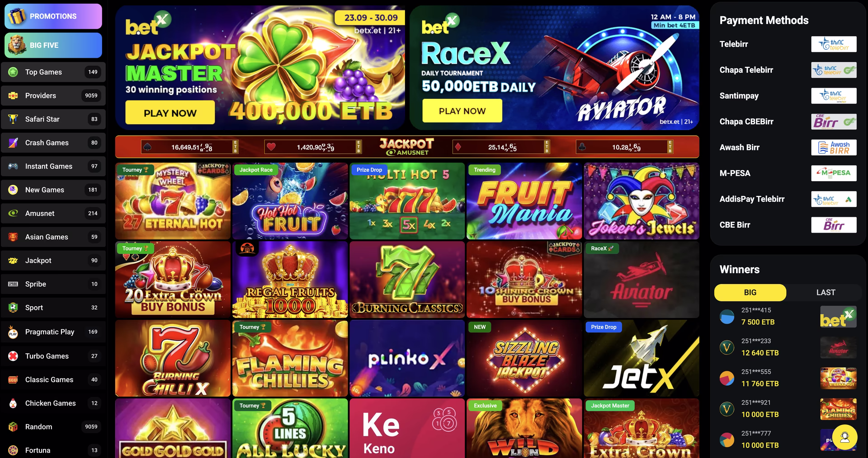Play Now on RaceX Aviator banner
This screenshot has height=458, width=868.
tap(462, 111)
